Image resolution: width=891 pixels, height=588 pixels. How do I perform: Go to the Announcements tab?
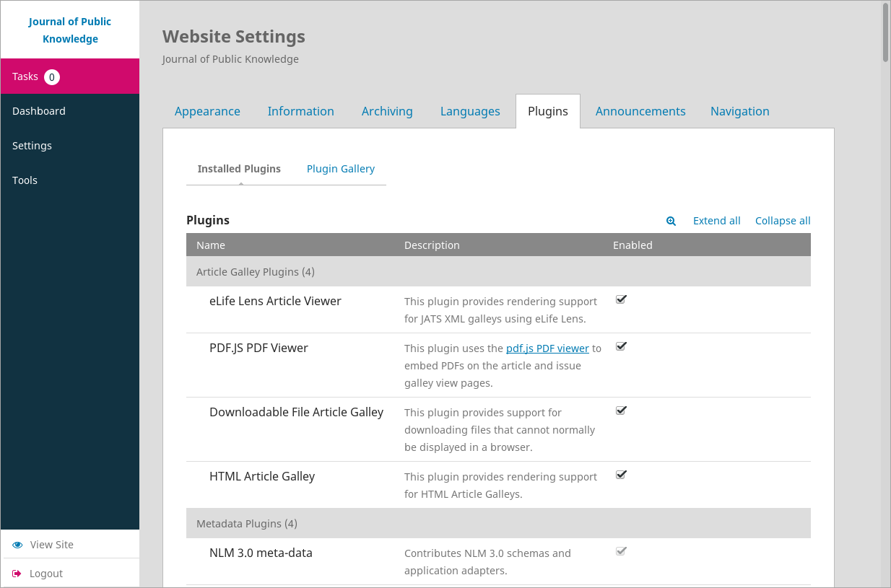click(x=640, y=111)
